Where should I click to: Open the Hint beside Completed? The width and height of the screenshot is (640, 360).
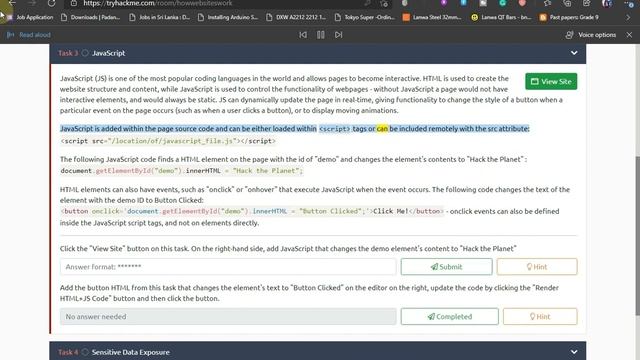(540, 316)
